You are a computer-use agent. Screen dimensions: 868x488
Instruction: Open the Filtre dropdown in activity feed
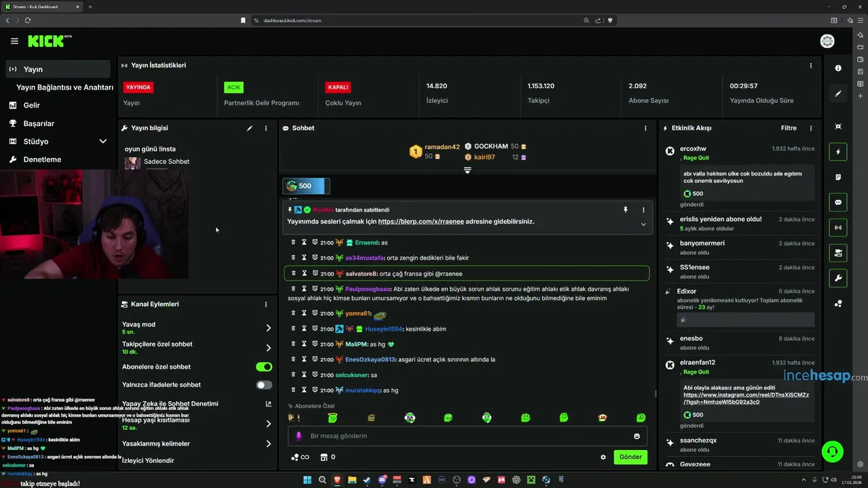(789, 128)
